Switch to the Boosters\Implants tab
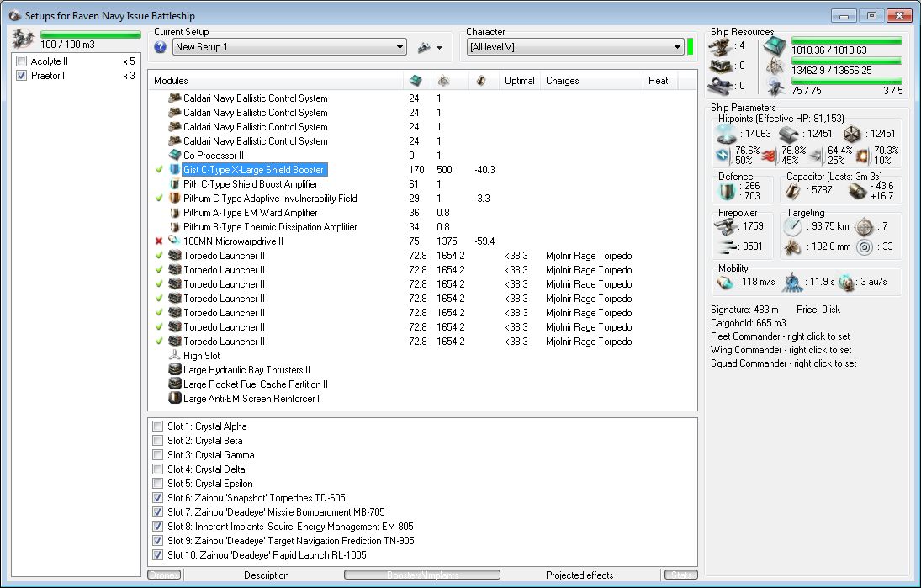921x588 pixels. pyautogui.click(x=422, y=575)
